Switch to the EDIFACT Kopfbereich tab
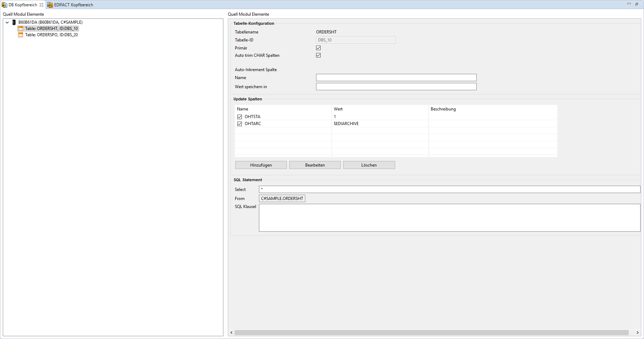Image resolution: width=644 pixels, height=339 pixels. (x=73, y=5)
